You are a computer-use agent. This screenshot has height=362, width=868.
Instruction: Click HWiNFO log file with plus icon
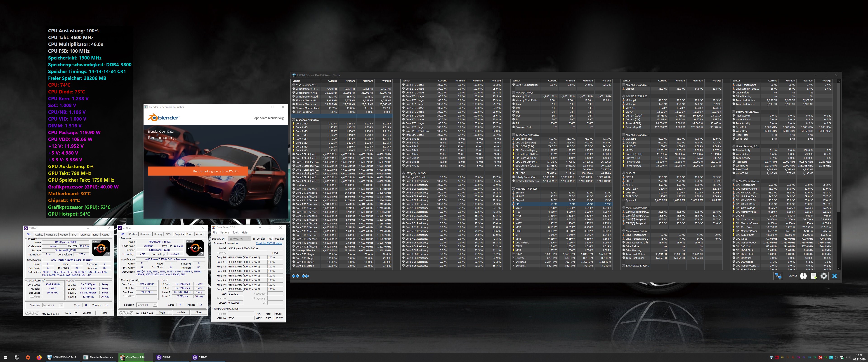point(814,276)
